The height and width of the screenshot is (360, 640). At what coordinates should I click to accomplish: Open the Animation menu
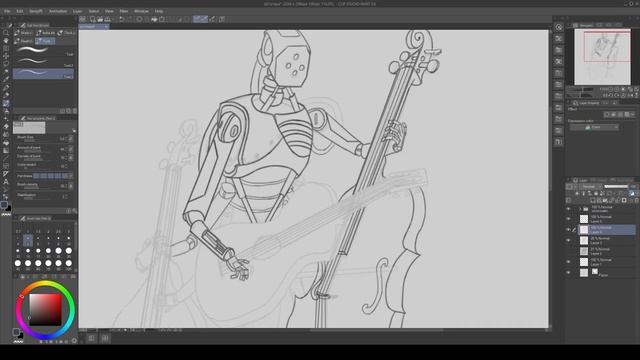click(58, 11)
